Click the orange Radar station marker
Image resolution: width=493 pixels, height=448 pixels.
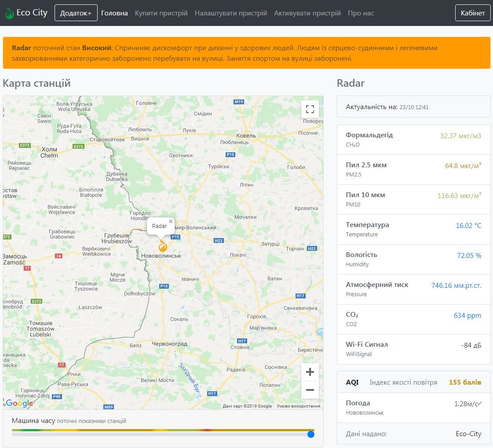pyautogui.click(x=163, y=246)
